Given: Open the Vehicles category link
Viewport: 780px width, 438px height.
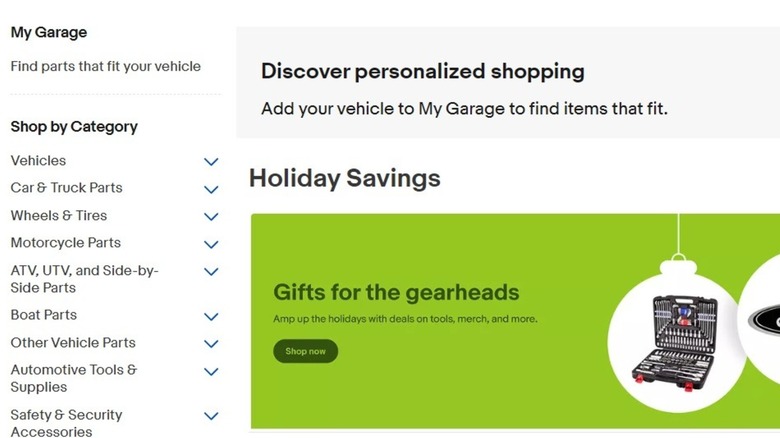Looking at the screenshot, I should 38,160.
